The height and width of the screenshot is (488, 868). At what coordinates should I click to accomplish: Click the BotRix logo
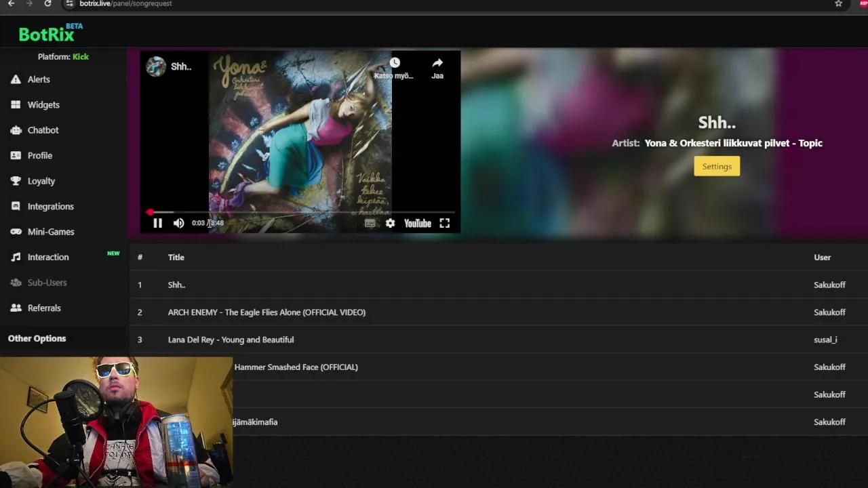[x=51, y=33]
